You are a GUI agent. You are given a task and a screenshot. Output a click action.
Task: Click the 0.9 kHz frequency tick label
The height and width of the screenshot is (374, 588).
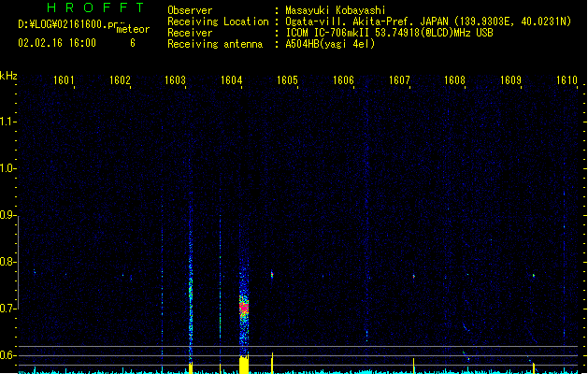pyautogui.click(x=7, y=215)
